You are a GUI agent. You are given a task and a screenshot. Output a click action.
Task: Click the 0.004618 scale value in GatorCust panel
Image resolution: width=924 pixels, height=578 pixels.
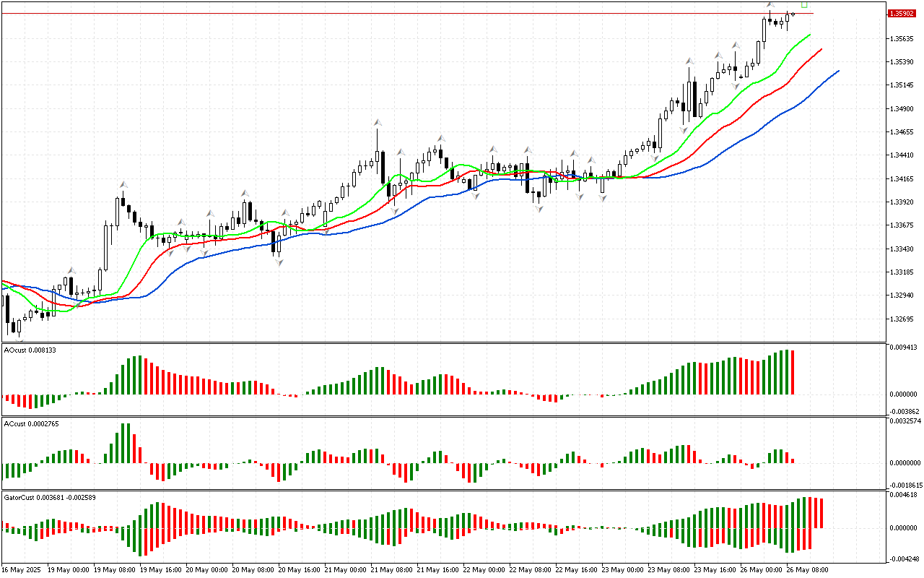(x=904, y=495)
